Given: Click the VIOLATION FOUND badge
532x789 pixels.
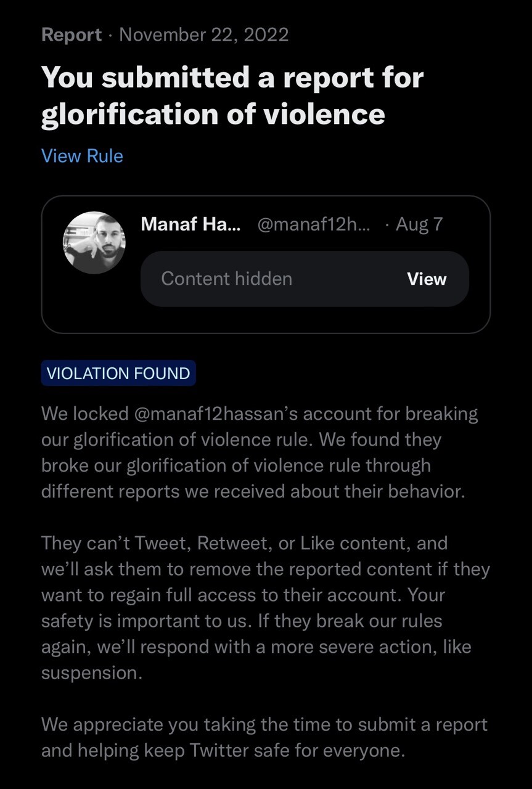Looking at the screenshot, I should pos(118,374).
